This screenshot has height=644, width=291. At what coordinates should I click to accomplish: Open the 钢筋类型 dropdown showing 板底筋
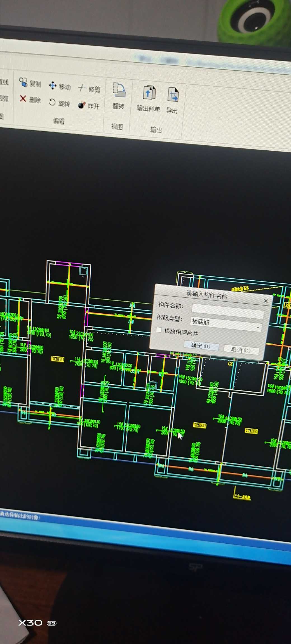coord(226,324)
